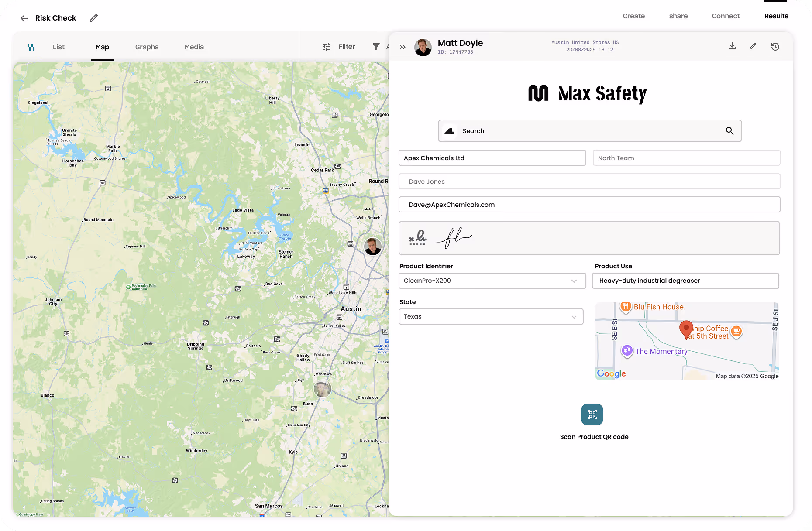Open the Connect tab
Screen dimensions: 812x531
[726, 16]
